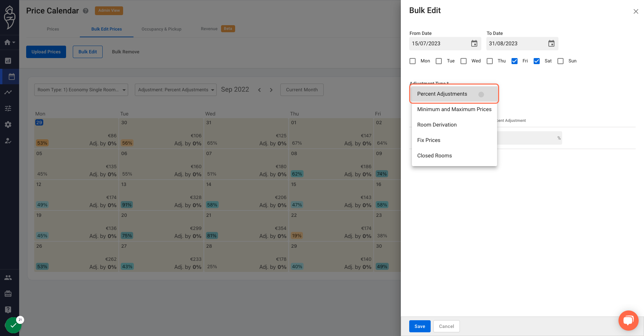The width and height of the screenshot is (644, 336).
Task: Uncheck the Sat checkbox
Action: (x=537, y=61)
